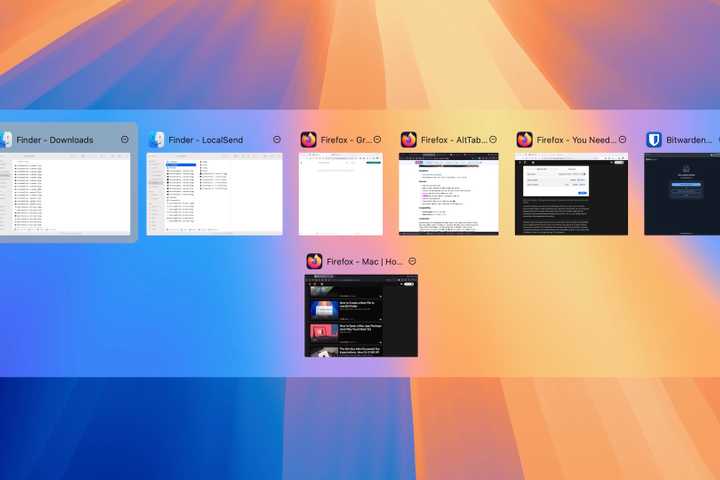Click circle indicator beside 'Firefox - Mac | Ho…'
Viewport: 720px width, 480px height.
412,261
